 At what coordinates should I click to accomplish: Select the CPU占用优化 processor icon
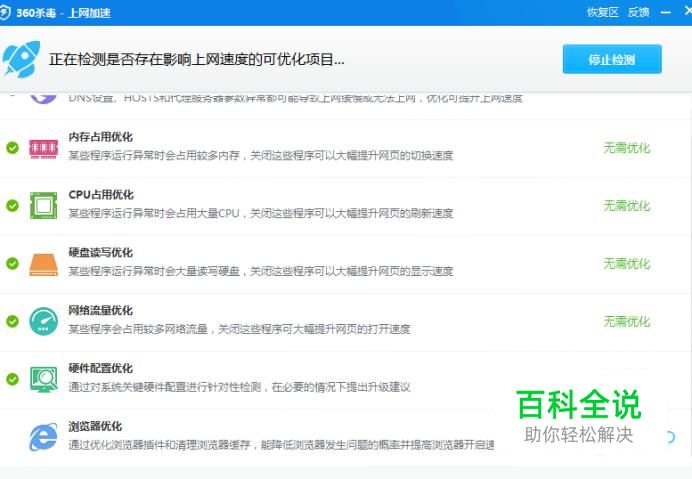coord(43,206)
